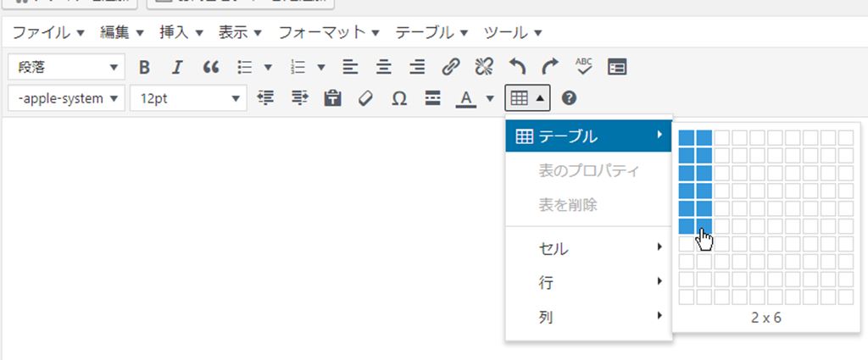Open the -apple-system font family dropdown
The width and height of the screenshot is (868, 360).
67,98
